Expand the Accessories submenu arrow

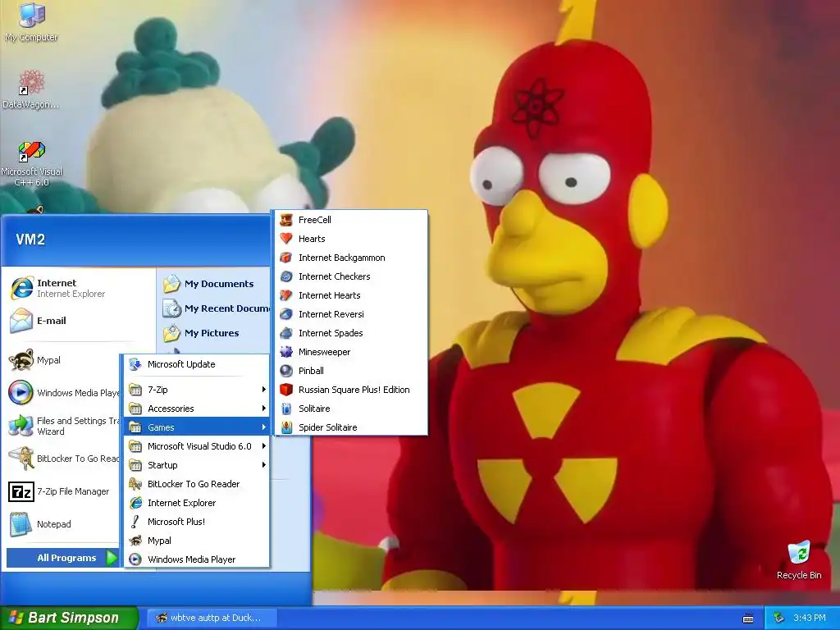[263, 409]
